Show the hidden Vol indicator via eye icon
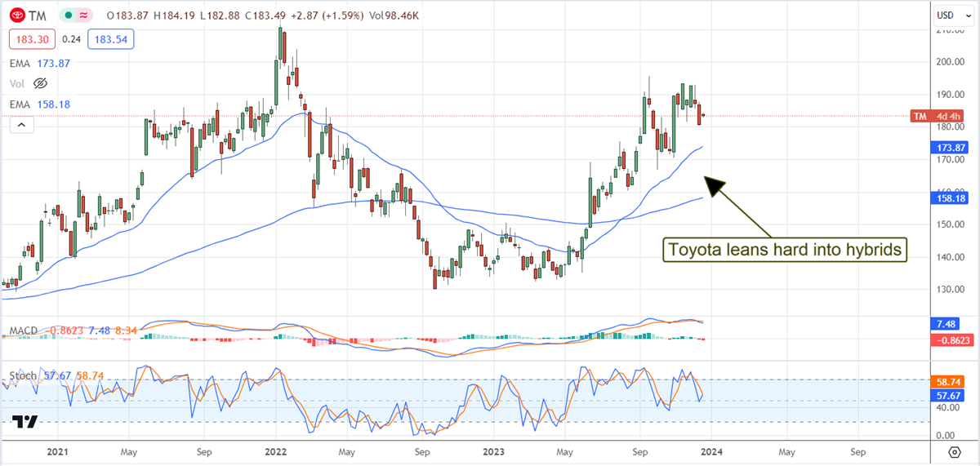 coord(41,83)
